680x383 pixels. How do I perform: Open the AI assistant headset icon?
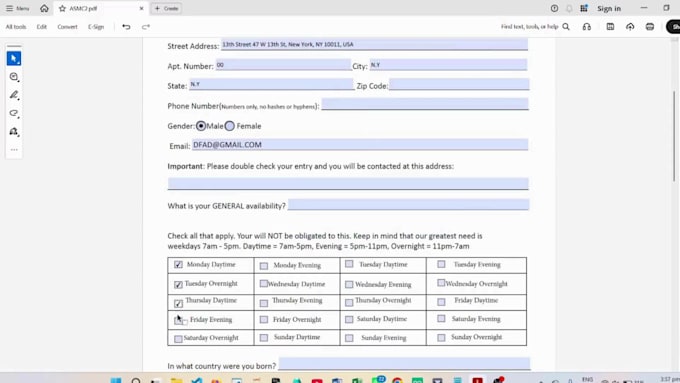pyautogui.click(x=587, y=27)
